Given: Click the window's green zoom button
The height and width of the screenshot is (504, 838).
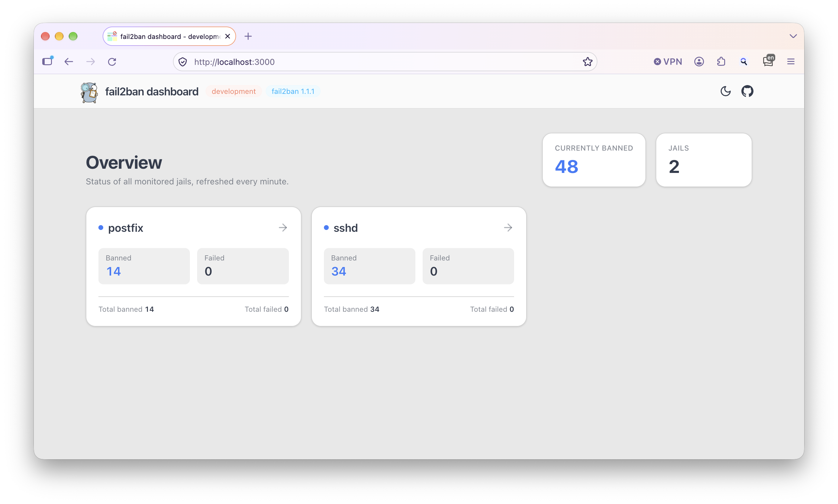Looking at the screenshot, I should [73, 36].
